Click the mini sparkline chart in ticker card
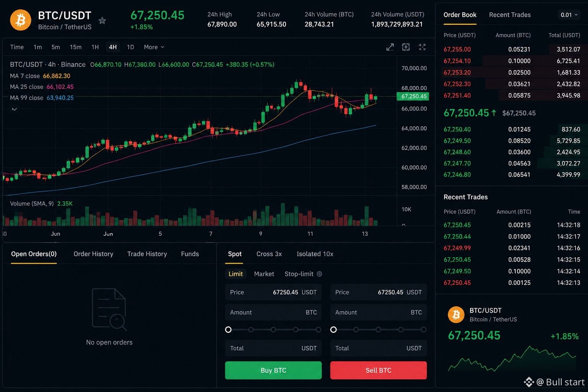The image size is (588, 392). point(512,359)
